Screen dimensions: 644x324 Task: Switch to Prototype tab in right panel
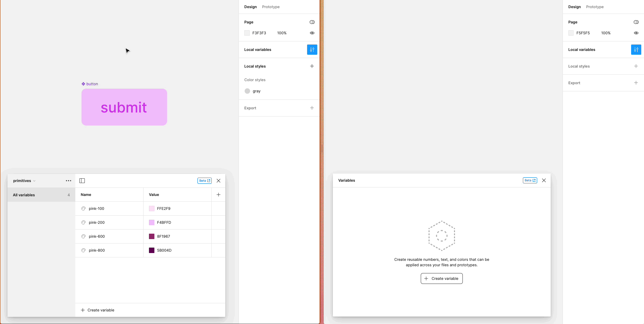click(x=594, y=7)
